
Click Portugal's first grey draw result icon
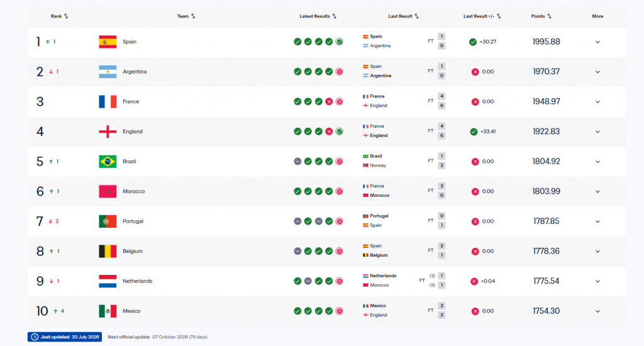(297, 221)
